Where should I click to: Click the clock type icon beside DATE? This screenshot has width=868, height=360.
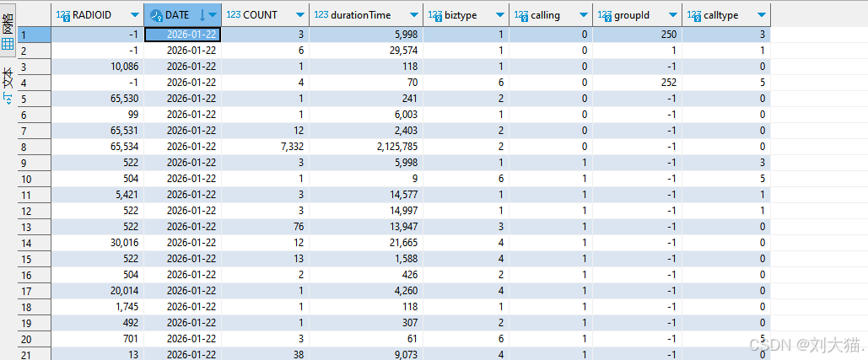(x=156, y=15)
